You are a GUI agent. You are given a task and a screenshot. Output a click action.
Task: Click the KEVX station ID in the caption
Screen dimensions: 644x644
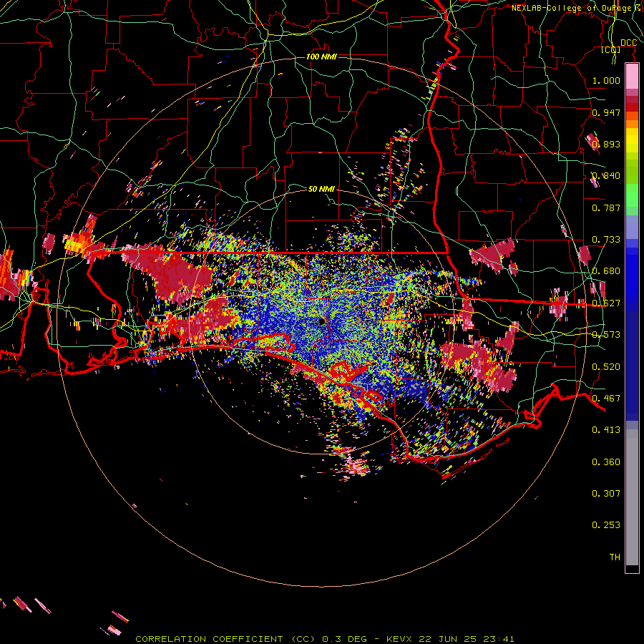tap(401, 639)
